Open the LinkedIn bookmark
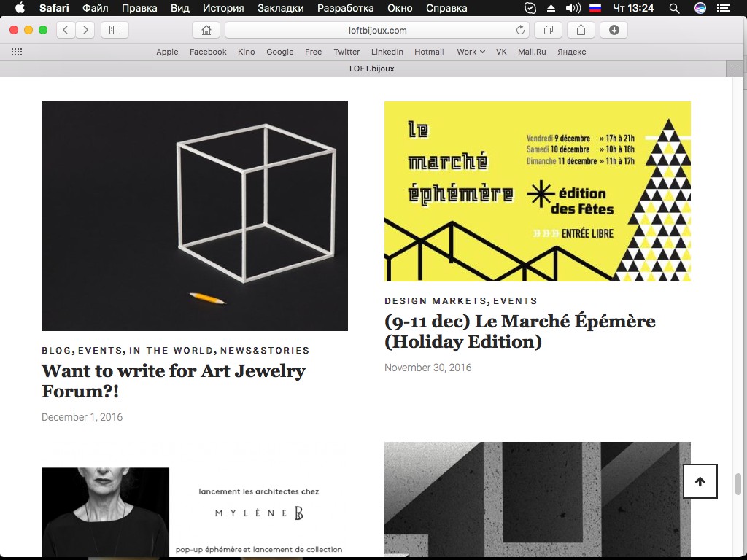This screenshot has height=560, width=747. (x=387, y=52)
